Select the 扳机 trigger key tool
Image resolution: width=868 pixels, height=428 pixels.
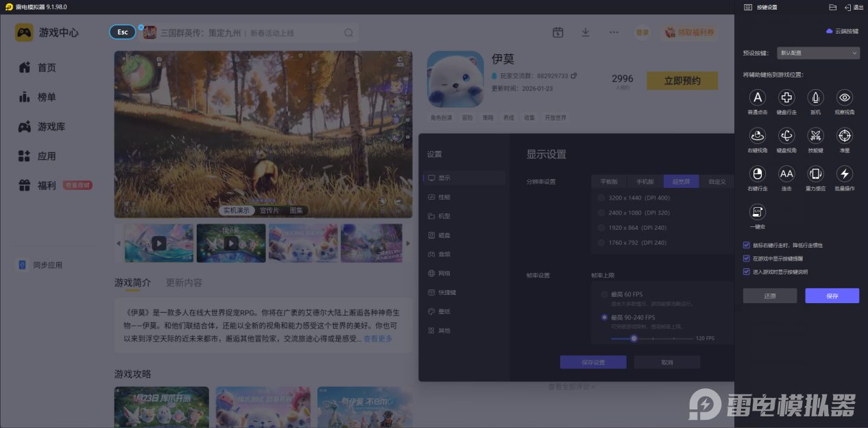pyautogui.click(x=815, y=101)
